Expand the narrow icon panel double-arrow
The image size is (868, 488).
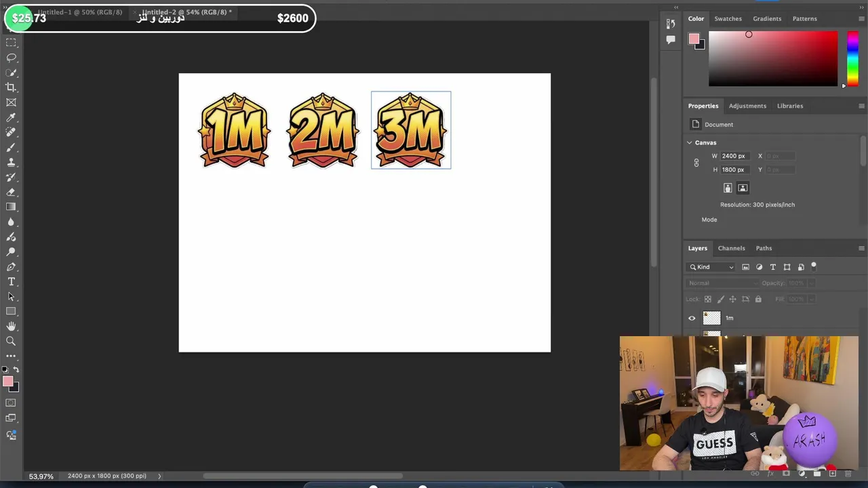click(675, 7)
